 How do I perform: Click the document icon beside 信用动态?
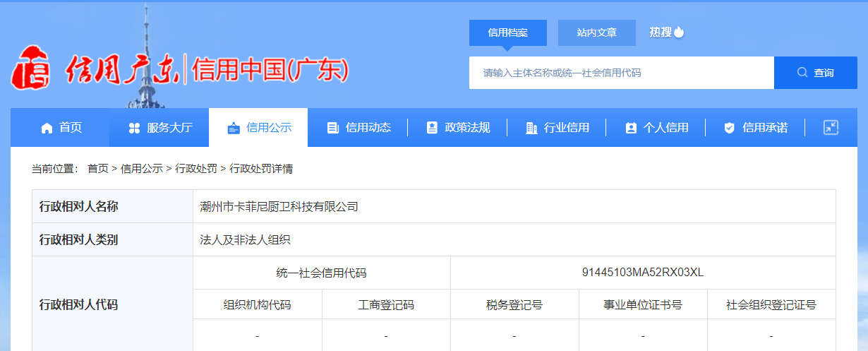point(333,128)
